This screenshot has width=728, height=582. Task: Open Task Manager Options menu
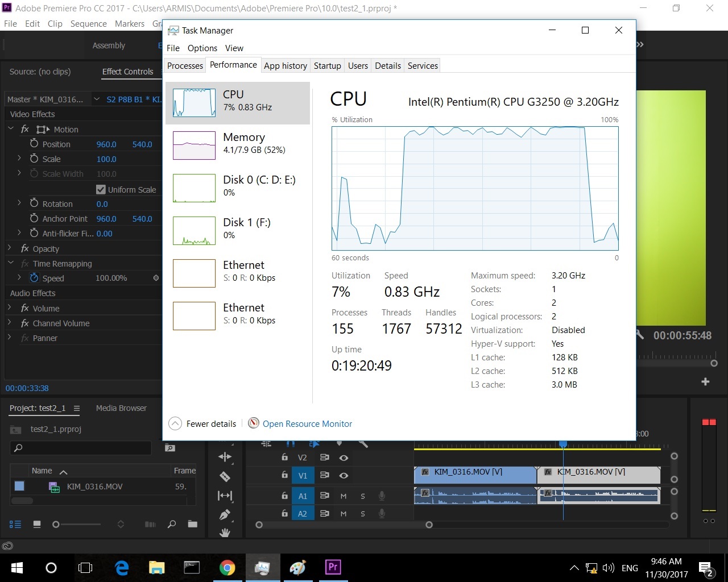click(x=202, y=48)
